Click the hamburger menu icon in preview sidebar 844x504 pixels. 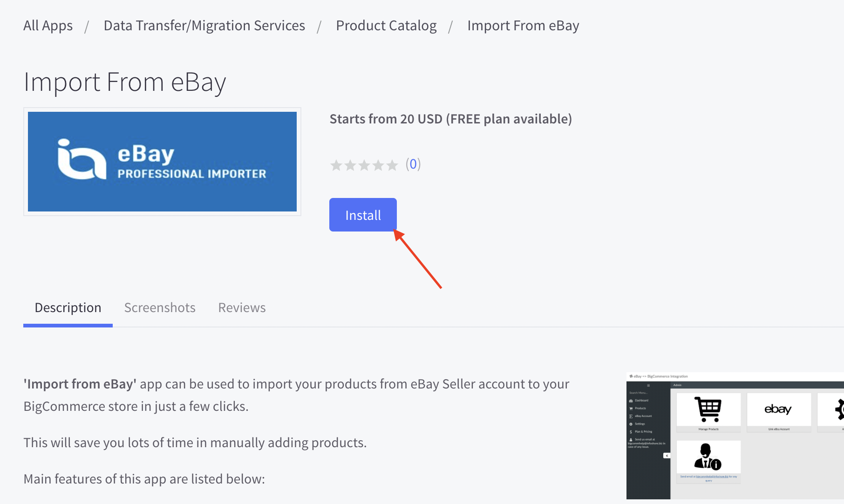[648, 386]
